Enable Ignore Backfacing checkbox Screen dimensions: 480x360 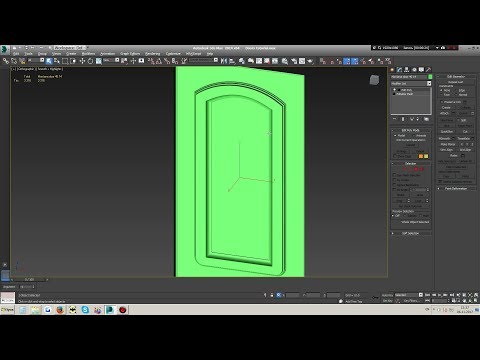tap(394, 185)
